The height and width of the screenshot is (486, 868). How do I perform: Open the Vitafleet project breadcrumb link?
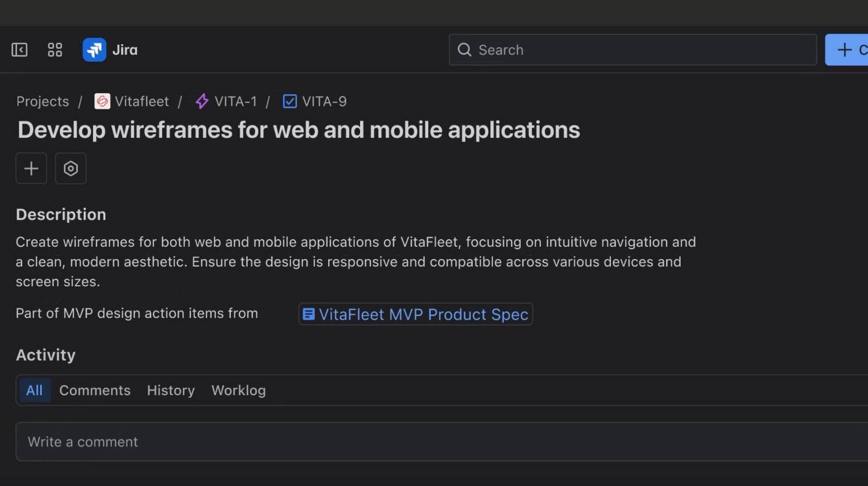click(x=141, y=101)
